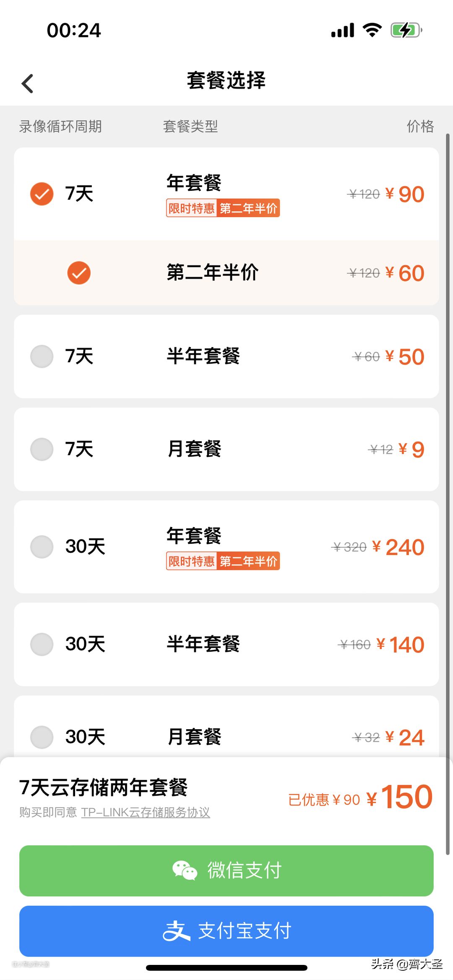
Task: Pay using the 支付宝支付 button
Action: pos(226,931)
